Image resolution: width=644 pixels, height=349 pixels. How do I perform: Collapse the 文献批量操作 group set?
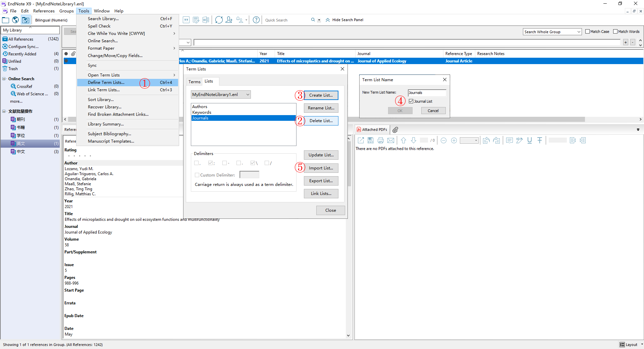[x=4, y=111]
